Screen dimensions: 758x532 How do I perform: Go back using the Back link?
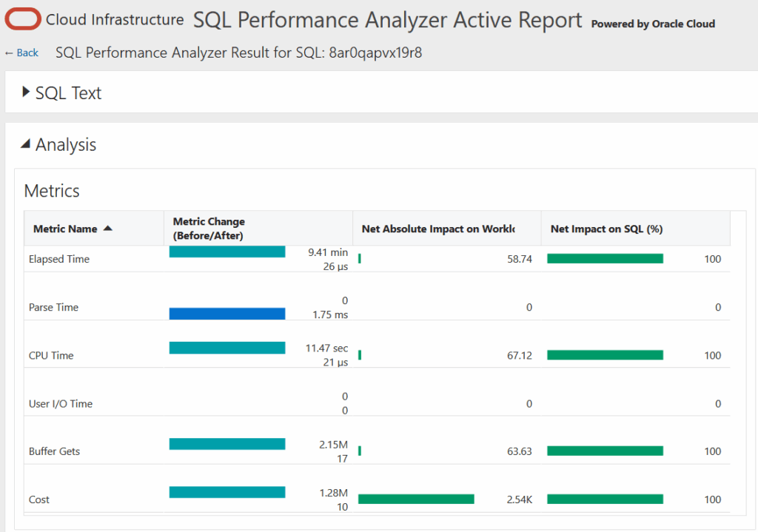(x=21, y=53)
